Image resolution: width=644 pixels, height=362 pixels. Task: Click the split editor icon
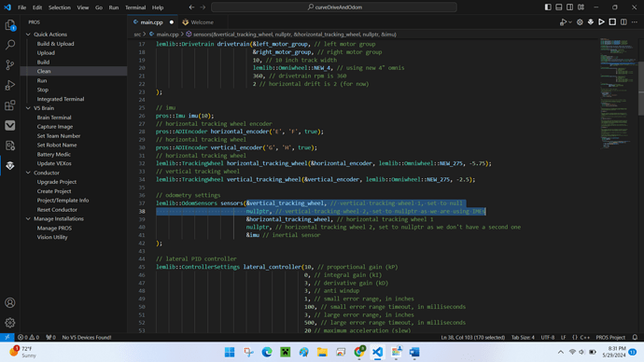tap(623, 22)
